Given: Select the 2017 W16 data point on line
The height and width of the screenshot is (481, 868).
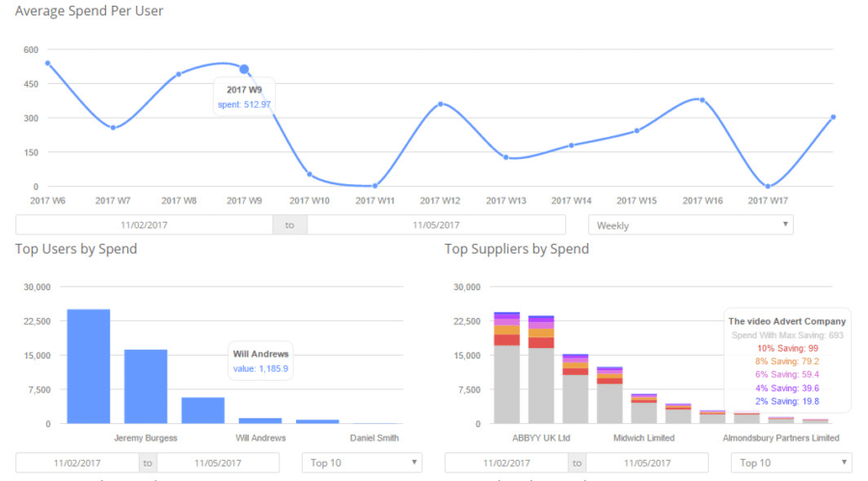Looking at the screenshot, I should coord(702,100).
